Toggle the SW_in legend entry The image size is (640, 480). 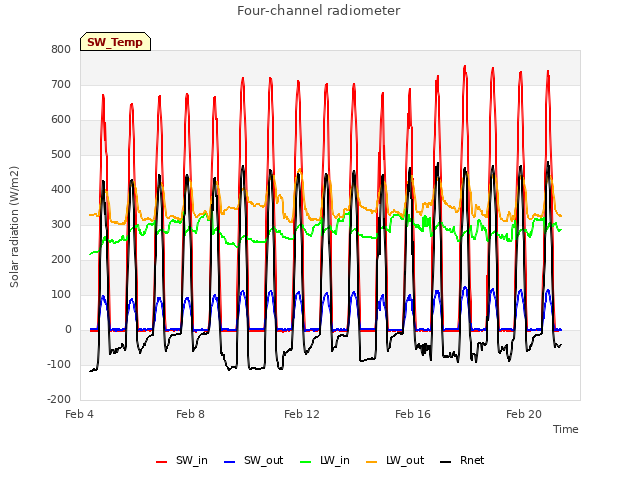click(x=182, y=460)
